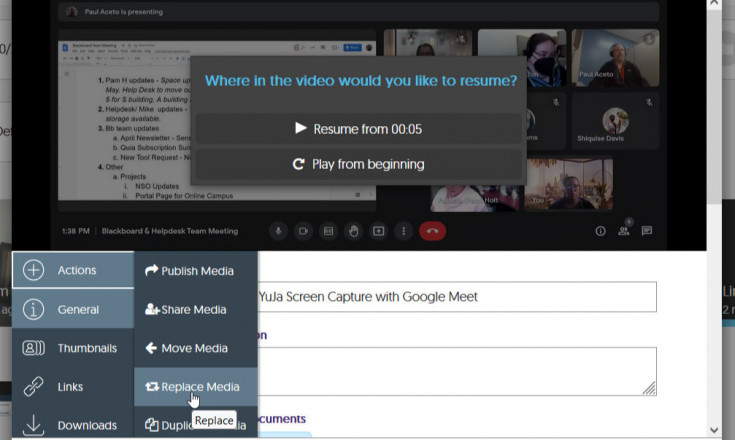Image resolution: width=735 pixels, height=440 pixels.
Task: Open the Downloads sidebar tab
Action: (73, 425)
